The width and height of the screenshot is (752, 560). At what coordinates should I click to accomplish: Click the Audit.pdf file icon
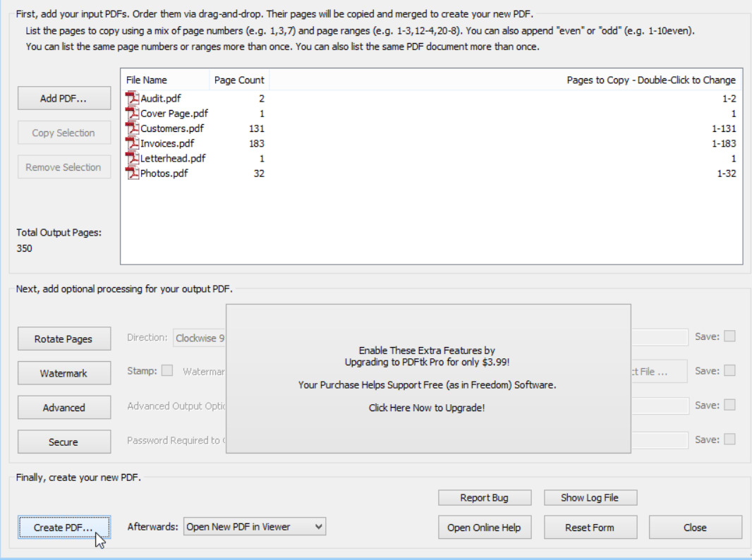point(132,98)
